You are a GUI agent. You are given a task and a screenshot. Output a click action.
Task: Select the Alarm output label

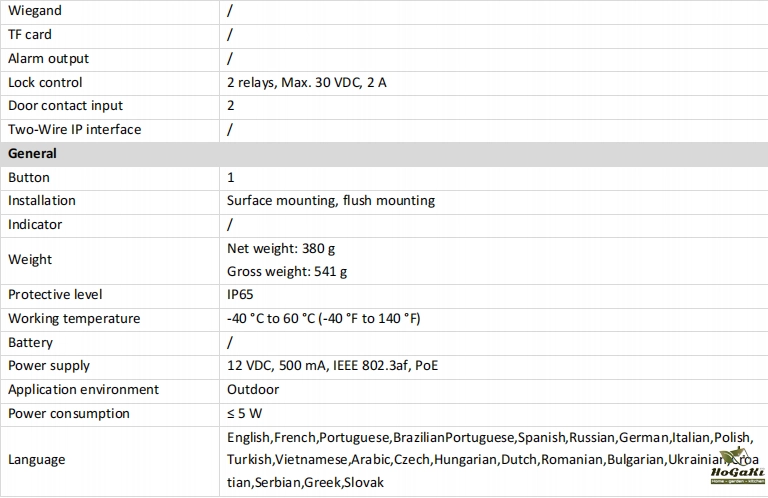[x=48, y=59]
